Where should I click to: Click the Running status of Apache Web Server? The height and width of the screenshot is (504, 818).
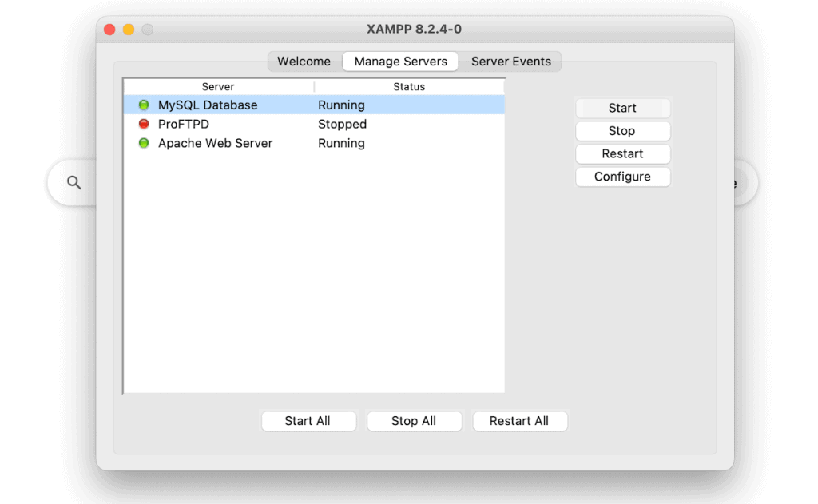pyautogui.click(x=341, y=143)
